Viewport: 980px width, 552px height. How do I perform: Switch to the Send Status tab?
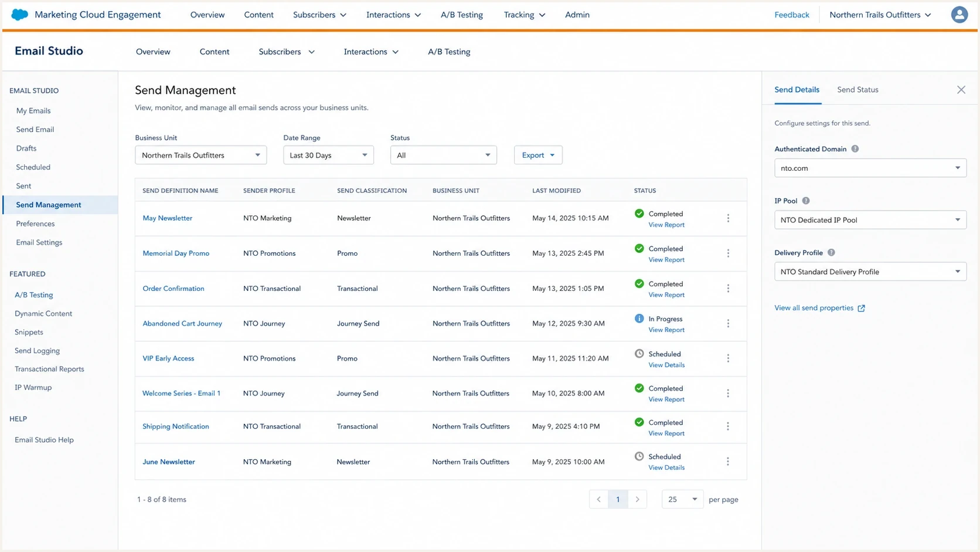pos(857,90)
